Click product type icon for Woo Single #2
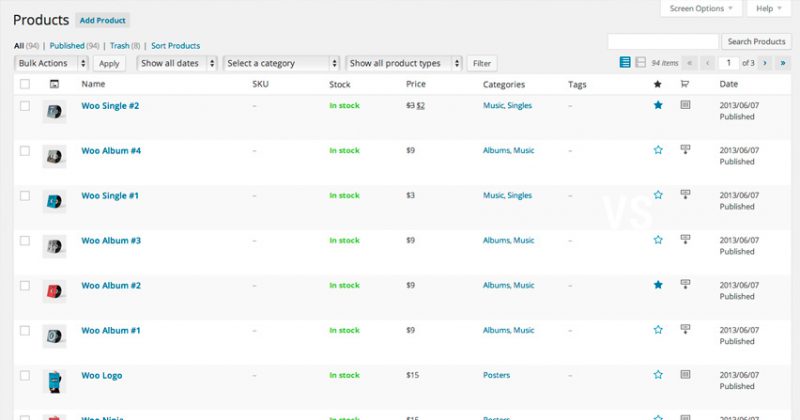This screenshot has height=420, width=800. [685, 105]
